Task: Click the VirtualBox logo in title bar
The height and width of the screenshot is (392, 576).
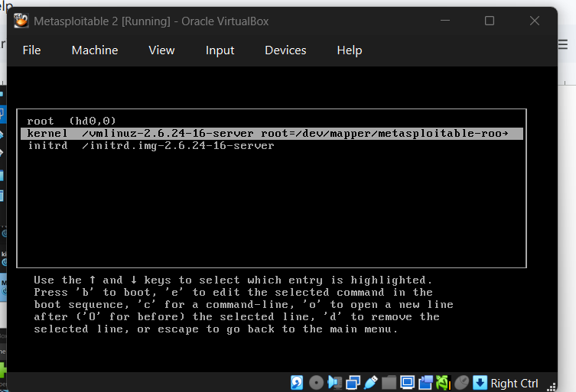Action: tap(21, 21)
